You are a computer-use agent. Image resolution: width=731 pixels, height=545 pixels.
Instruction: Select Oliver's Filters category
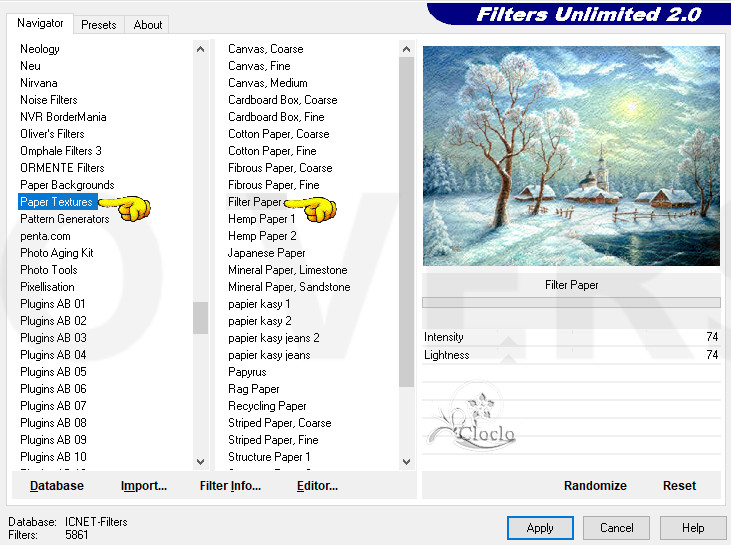52,134
